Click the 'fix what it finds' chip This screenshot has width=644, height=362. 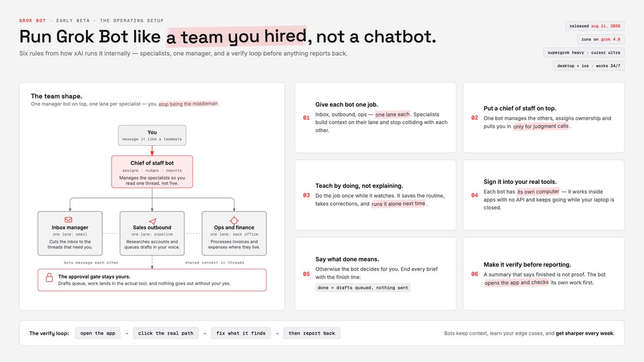point(241,333)
